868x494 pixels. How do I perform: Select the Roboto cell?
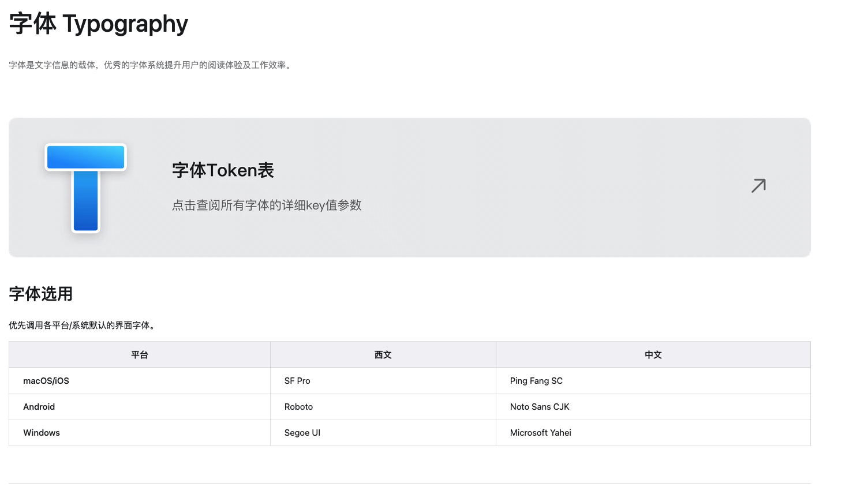pyautogui.click(x=383, y=407)
